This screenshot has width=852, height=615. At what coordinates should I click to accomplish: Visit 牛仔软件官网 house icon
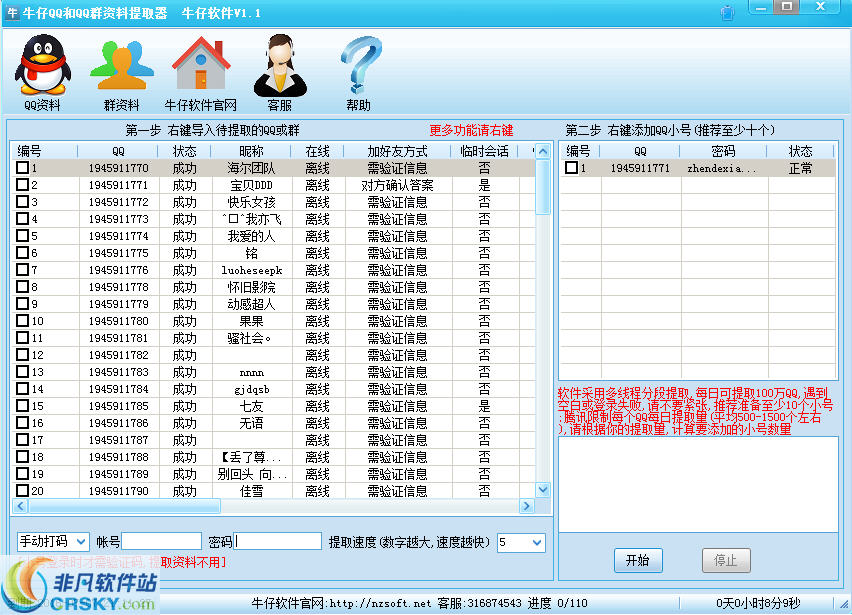[201, 72]
